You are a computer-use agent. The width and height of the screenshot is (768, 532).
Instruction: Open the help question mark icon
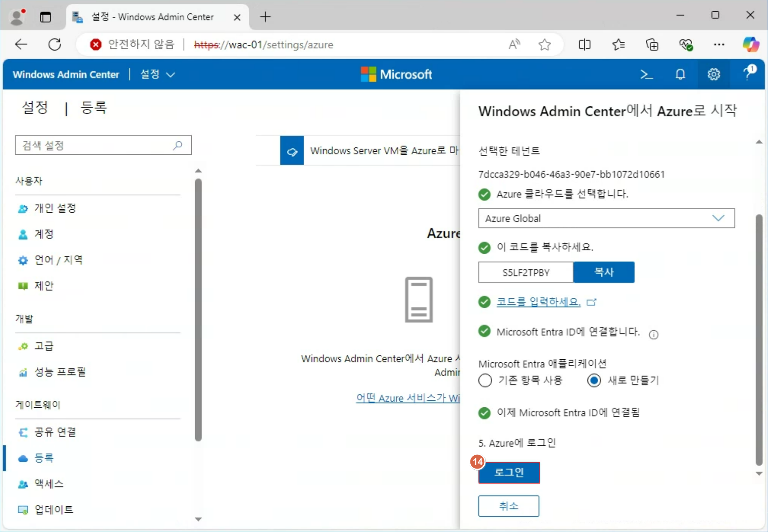pyautogui.click(x=749, y=73)
